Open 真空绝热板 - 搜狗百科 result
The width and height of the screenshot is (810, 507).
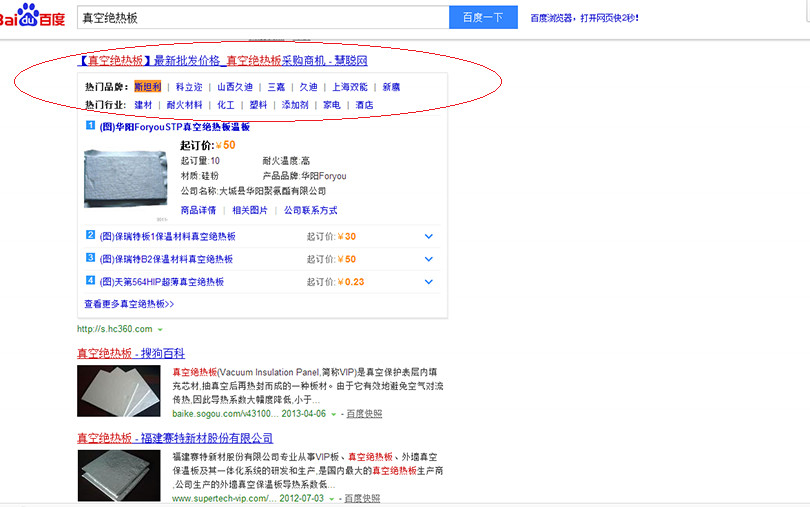coord(131,353)
